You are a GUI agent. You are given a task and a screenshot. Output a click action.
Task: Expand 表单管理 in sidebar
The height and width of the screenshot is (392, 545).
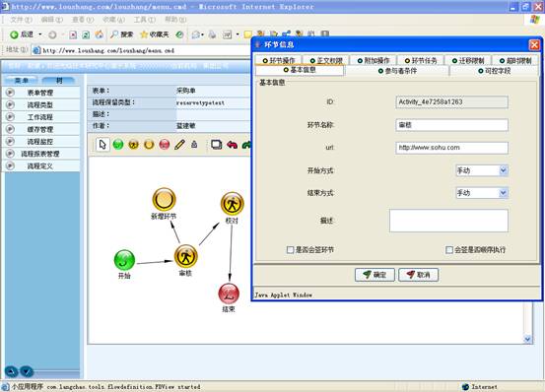[x=41, y=93]
